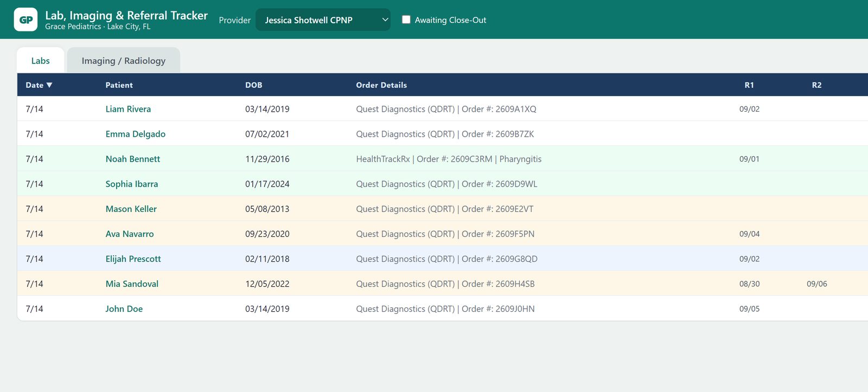Open patient John Doe
Viewport: 868px width, 392px height.
point(124,309)
